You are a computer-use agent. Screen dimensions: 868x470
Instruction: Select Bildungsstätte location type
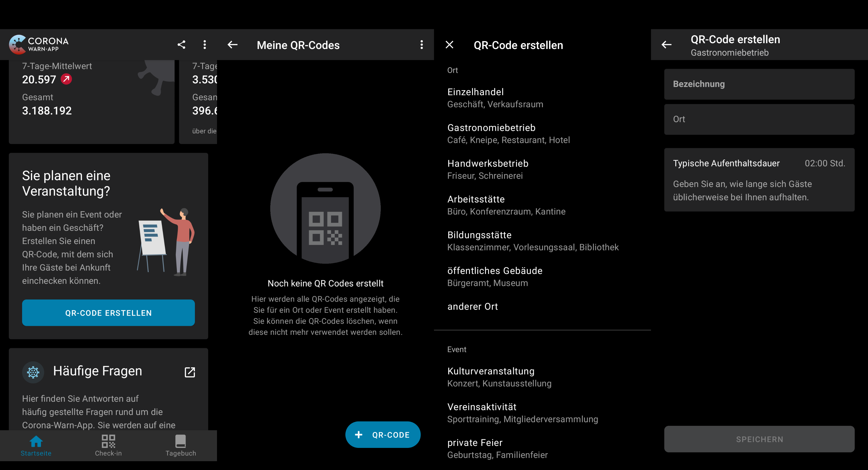pyautogui.click(x=542, y=241)
